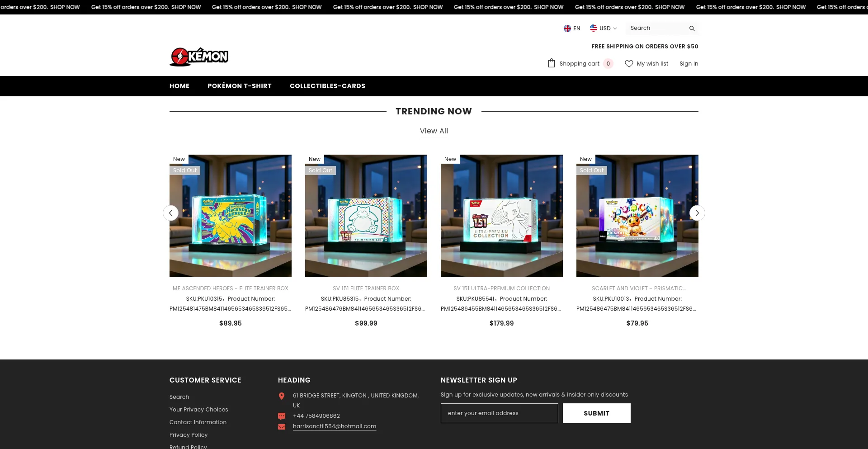The image size is (868, 449).
Task: Click the NEWSLETTER SIGN UP heading
Action: [479, 380]
